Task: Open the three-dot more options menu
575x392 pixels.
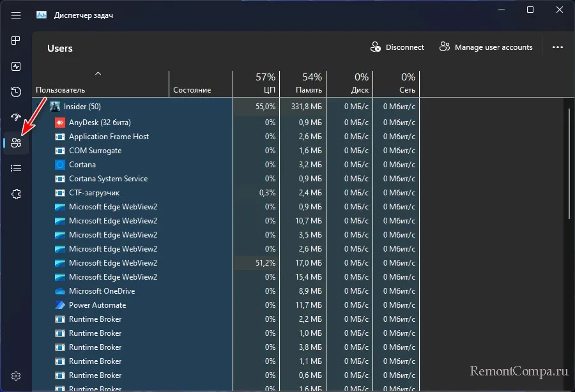Action: 557,47
